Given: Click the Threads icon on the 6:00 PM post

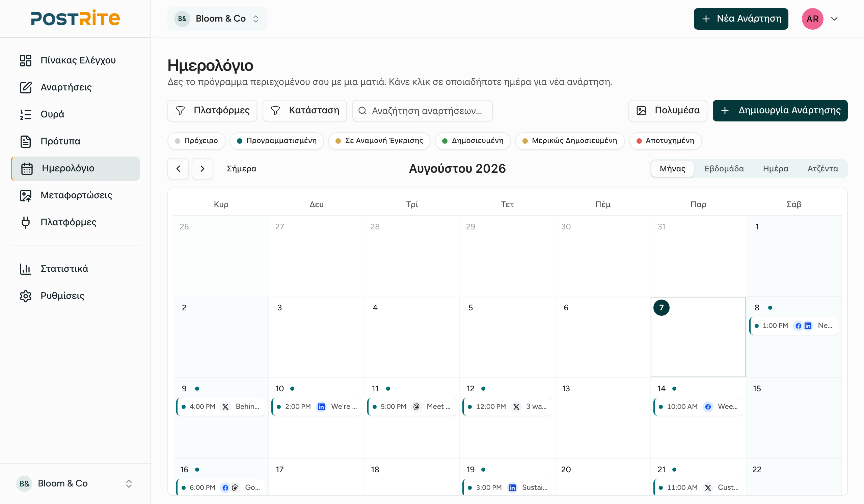Looking at the screenshot, I should (235, 488).
